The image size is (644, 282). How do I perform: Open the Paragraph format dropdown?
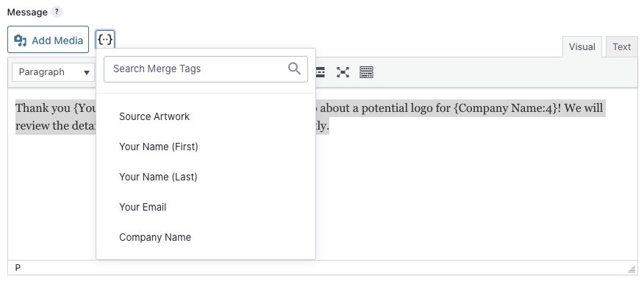click(x=54, y=72)
